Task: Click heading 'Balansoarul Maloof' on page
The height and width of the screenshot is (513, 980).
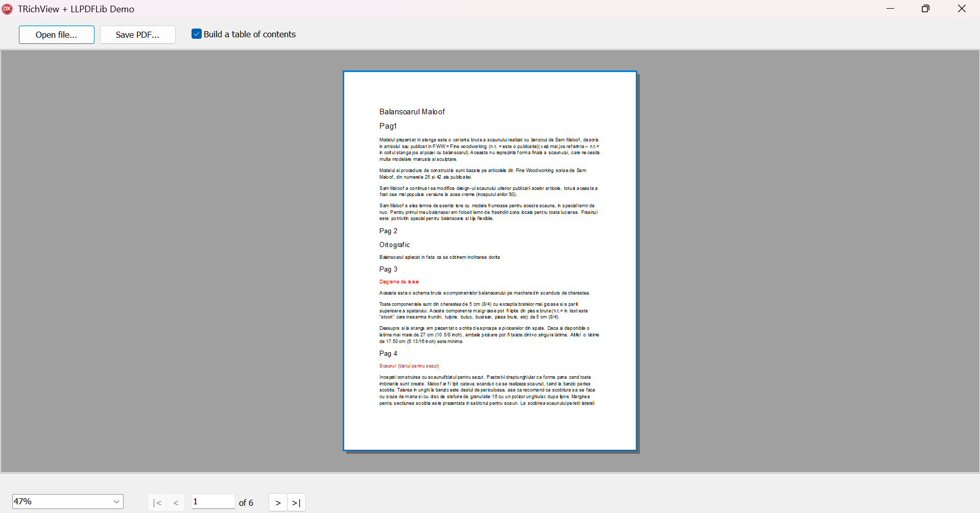Action: (x=412, y=112)
